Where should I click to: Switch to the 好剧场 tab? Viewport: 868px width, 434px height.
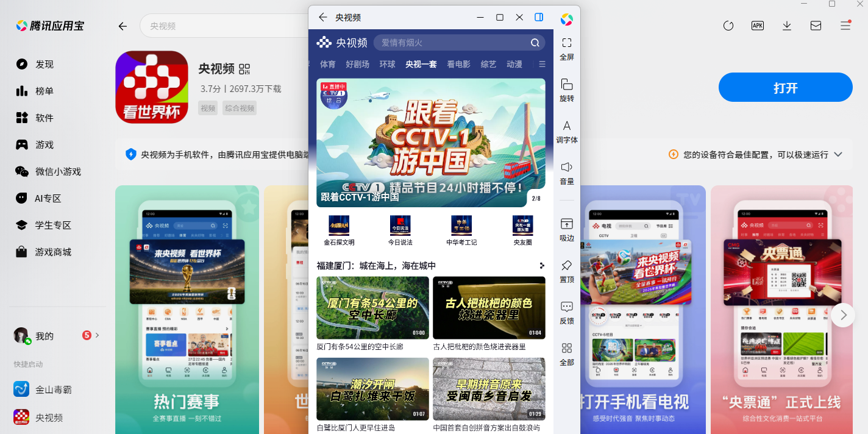358,64
